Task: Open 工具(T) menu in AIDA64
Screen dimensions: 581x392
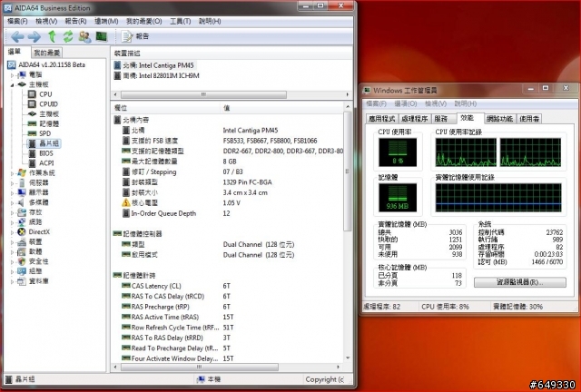Action: 181,21
